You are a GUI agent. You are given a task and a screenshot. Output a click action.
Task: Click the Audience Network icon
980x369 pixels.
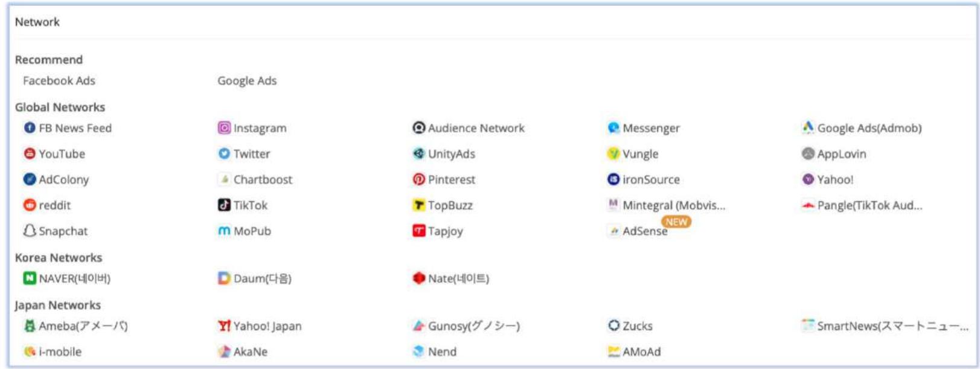tap(419, 128)
